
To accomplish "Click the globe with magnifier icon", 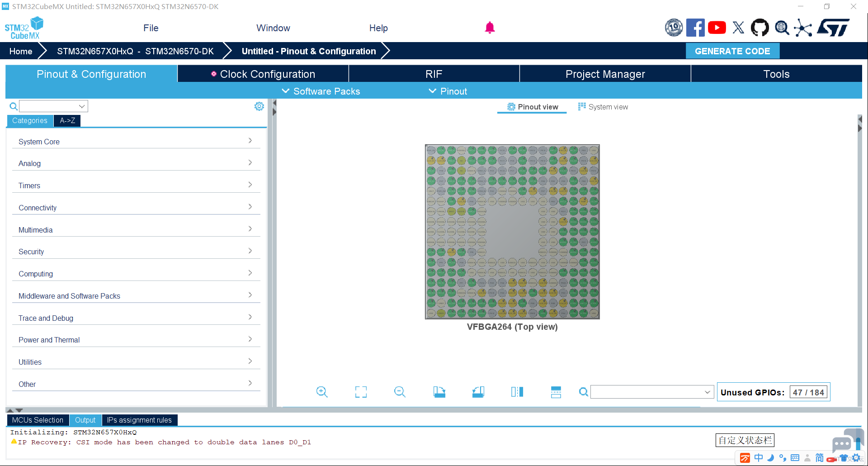I will point(782,28).
